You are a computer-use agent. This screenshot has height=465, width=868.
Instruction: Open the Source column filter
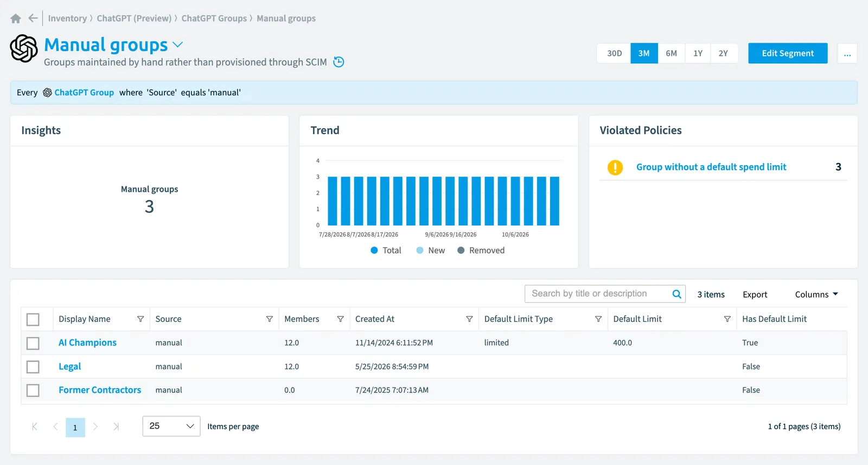270,319
